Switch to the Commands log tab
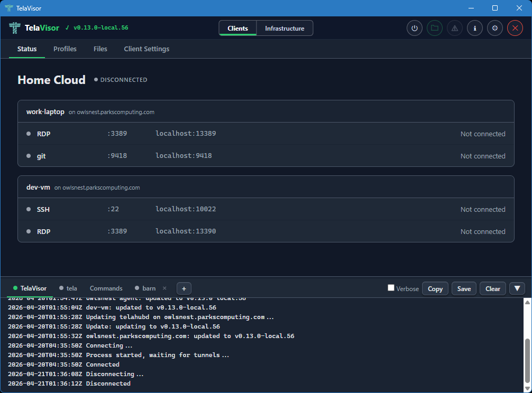This screenshot has height=393, width=532. 106,288
